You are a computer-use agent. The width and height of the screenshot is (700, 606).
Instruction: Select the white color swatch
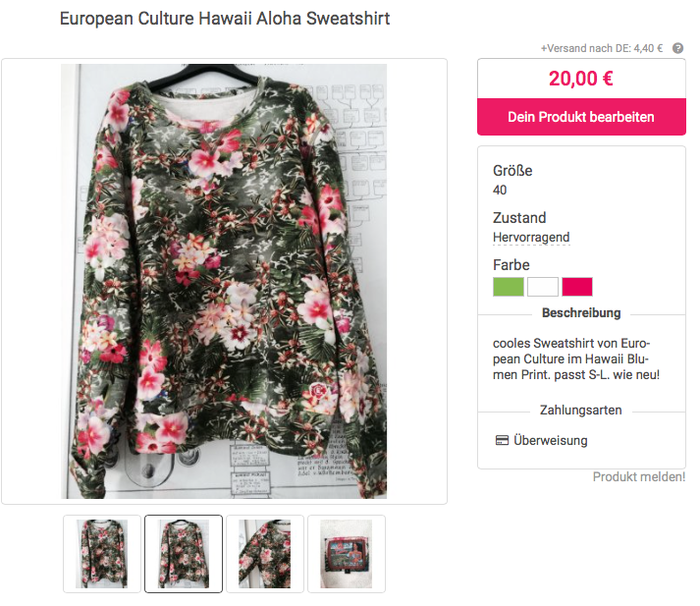pos(542,287)
